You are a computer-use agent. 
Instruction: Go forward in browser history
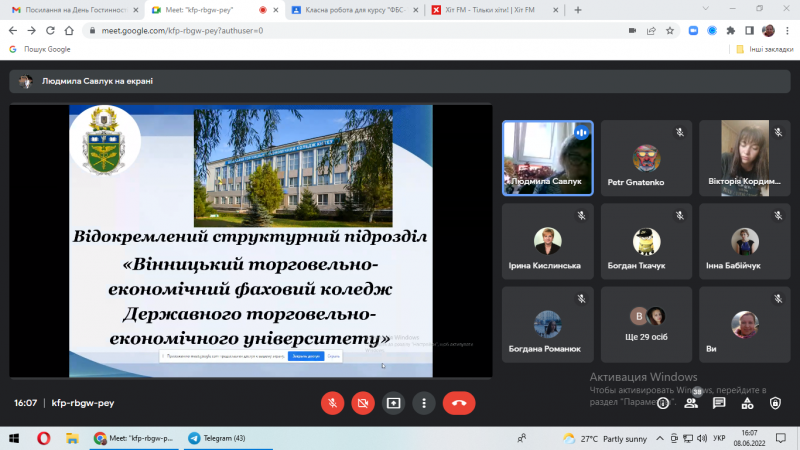(x=32, y=31)
